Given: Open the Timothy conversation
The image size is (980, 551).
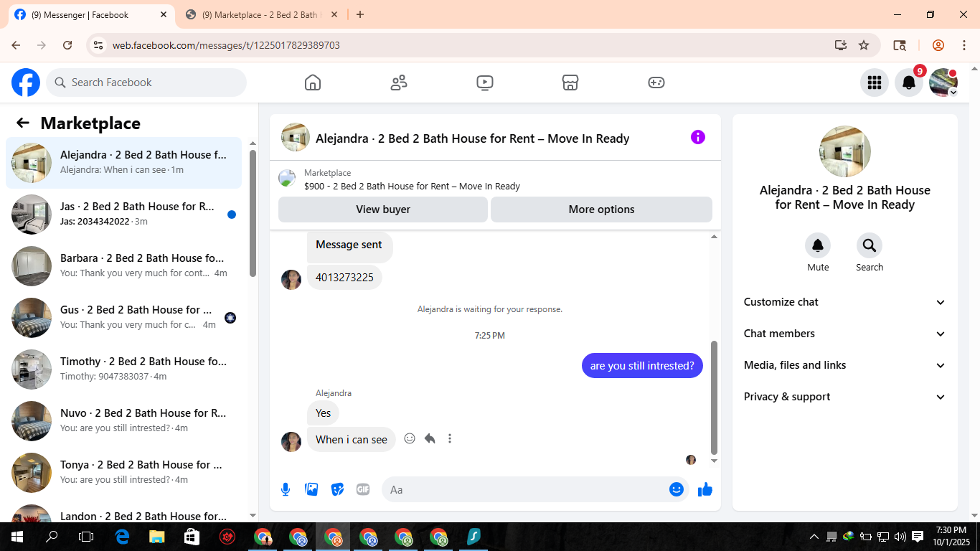Looking at the screenshot, I should [x=123, y=369].
